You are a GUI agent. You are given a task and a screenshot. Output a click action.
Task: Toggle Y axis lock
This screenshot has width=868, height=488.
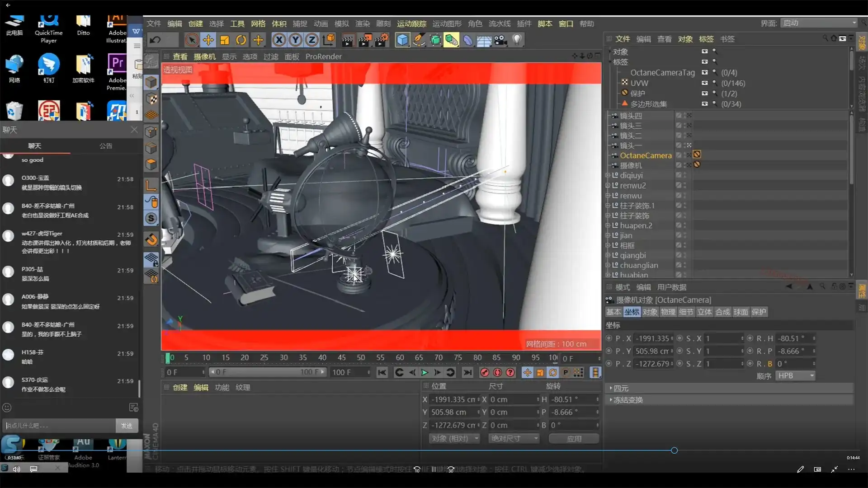coord(295,40)
